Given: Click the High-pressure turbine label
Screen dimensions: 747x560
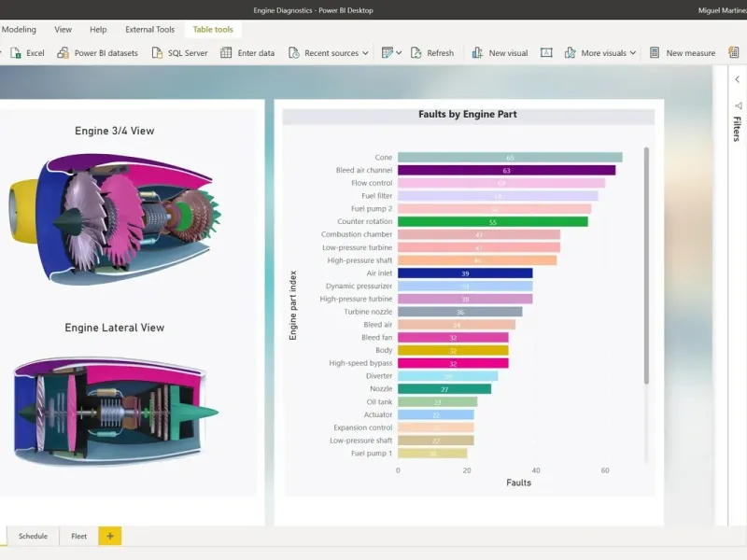Looking at the screenshot, I should pyautogui.click(x=356, y=299).
